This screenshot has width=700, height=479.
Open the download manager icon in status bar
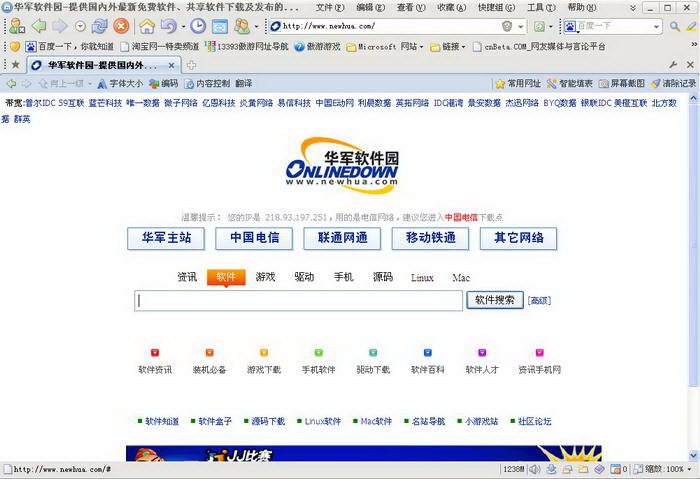(551, 469)
